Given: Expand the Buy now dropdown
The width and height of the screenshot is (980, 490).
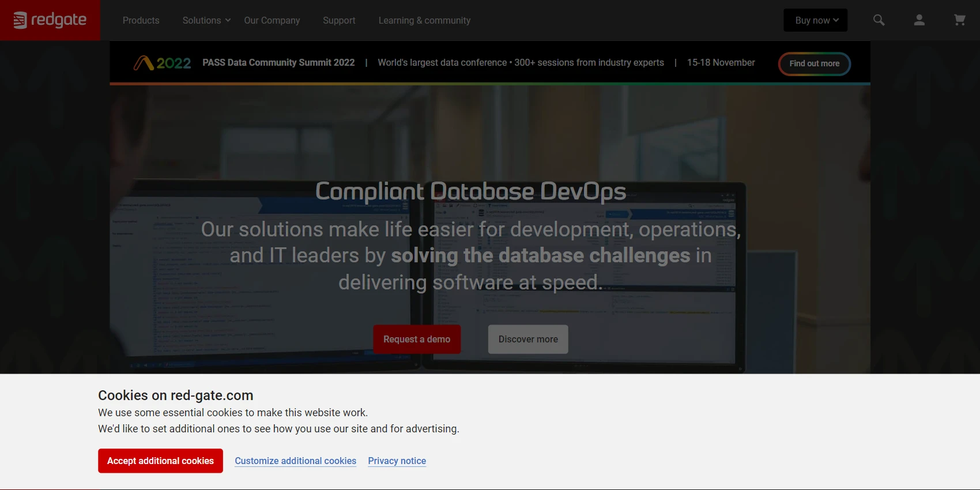Looking at the screenshot, I should (x=816, y=20).
